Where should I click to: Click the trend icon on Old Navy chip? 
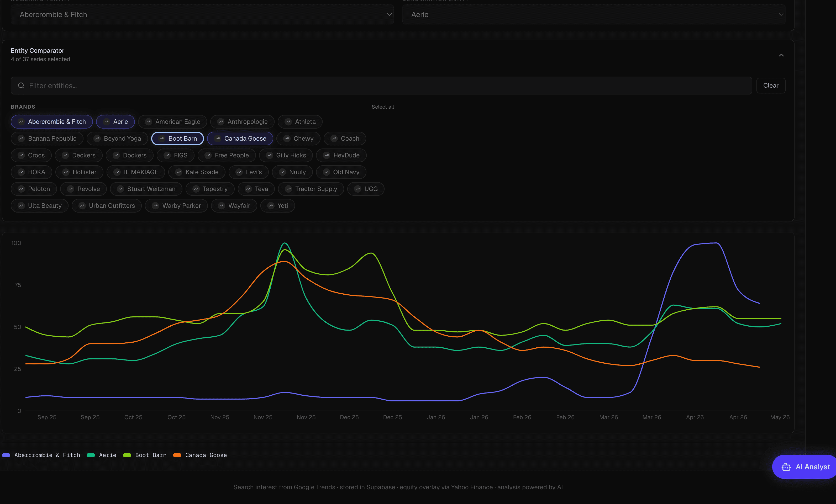326,172
